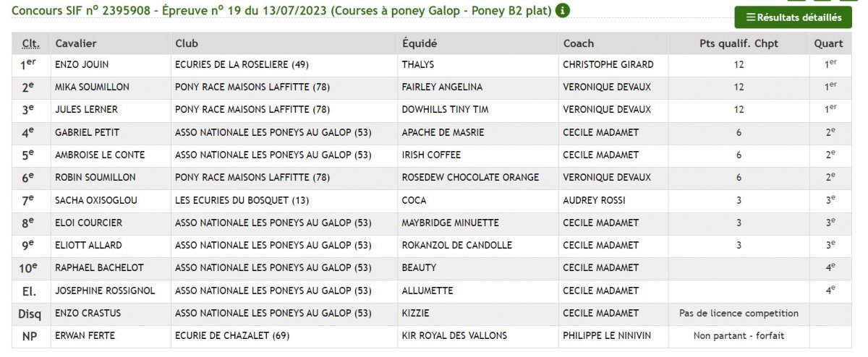The width and height of the screenshot is (868, 357).
Task: Select the Cavalier column header
Action: (75, 43)
